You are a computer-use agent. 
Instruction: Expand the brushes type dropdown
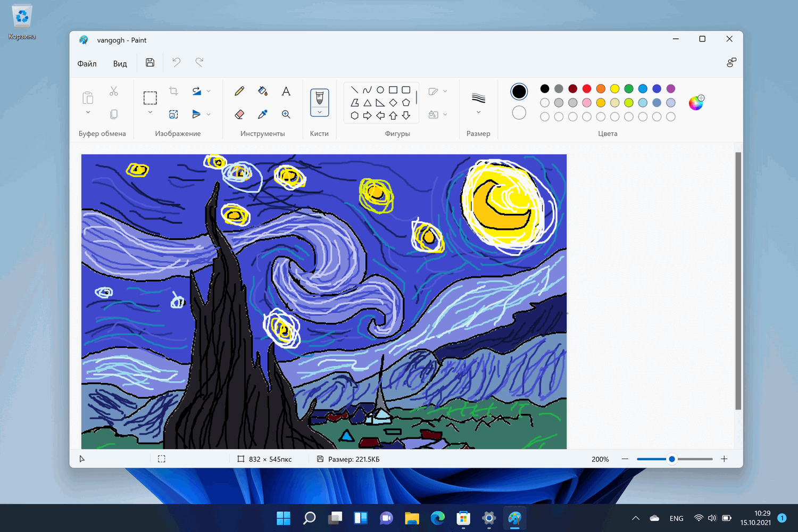[319, 112]
